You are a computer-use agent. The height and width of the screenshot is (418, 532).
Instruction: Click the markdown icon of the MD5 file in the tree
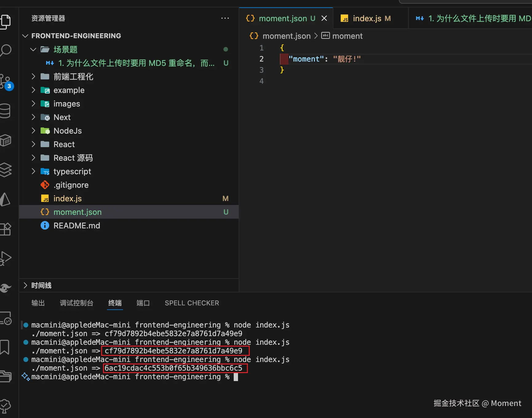coord(50,63)
